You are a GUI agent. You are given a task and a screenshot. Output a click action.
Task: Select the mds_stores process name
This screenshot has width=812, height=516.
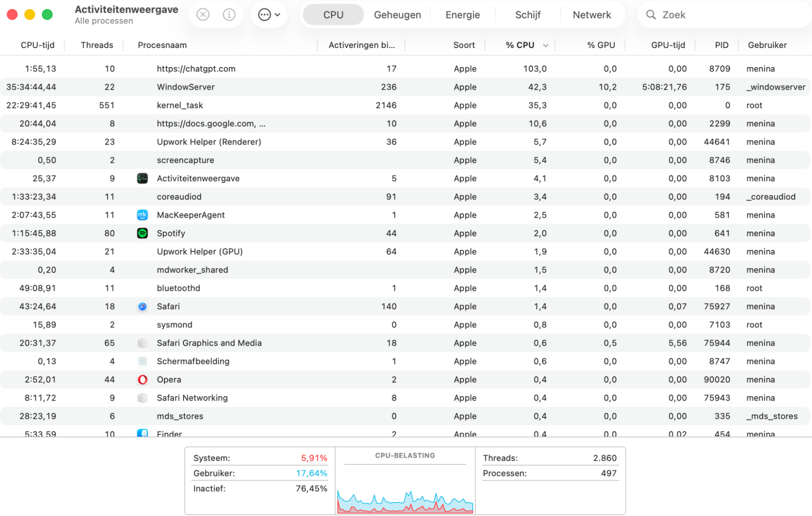point(180,416)
